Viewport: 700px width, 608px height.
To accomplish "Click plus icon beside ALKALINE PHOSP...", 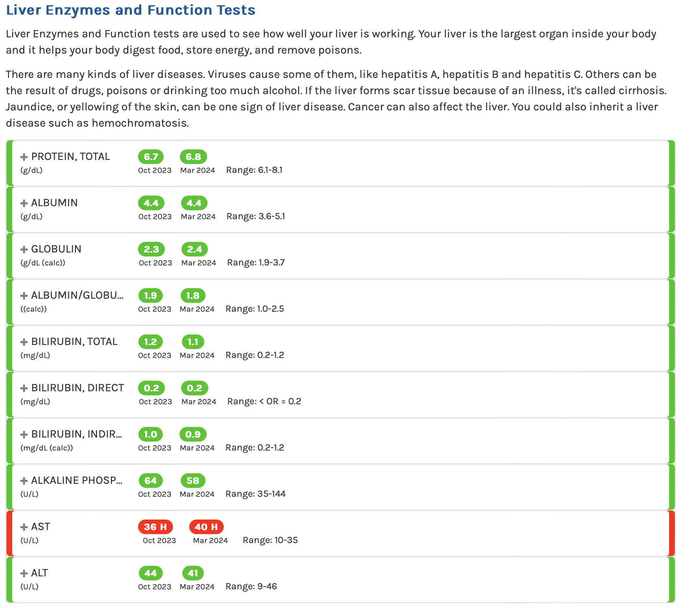I will [x=24, y=481].
